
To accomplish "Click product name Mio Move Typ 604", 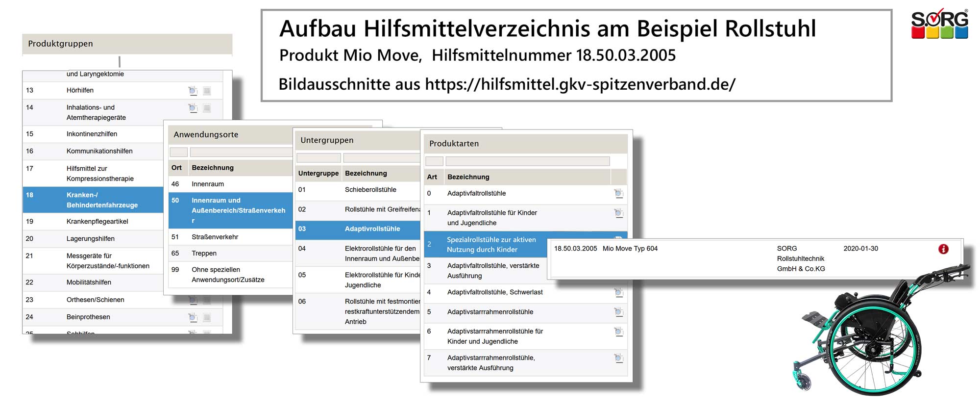I will [630, 249].
